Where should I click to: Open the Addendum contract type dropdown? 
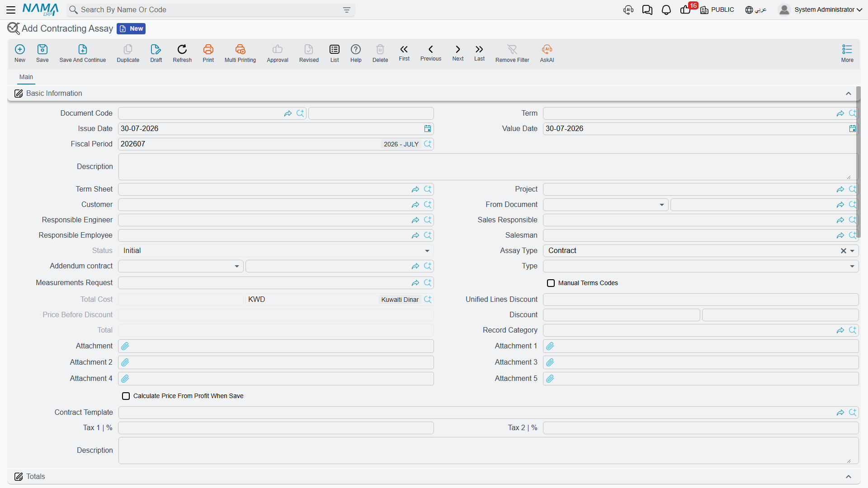pos(237,266)
